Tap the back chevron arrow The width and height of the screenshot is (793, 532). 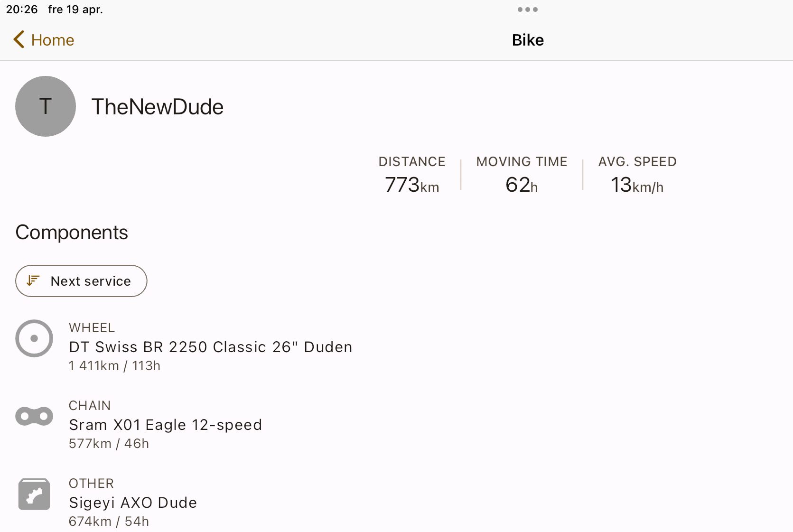pyautogui.click(x=19, y=40)
